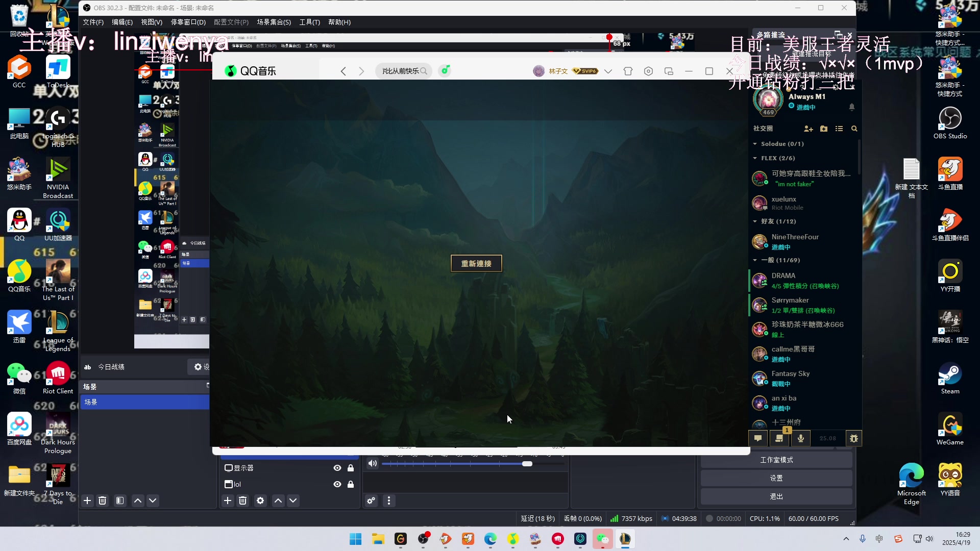
Task: Move scene up in OBS
Action: click(138, 501)
